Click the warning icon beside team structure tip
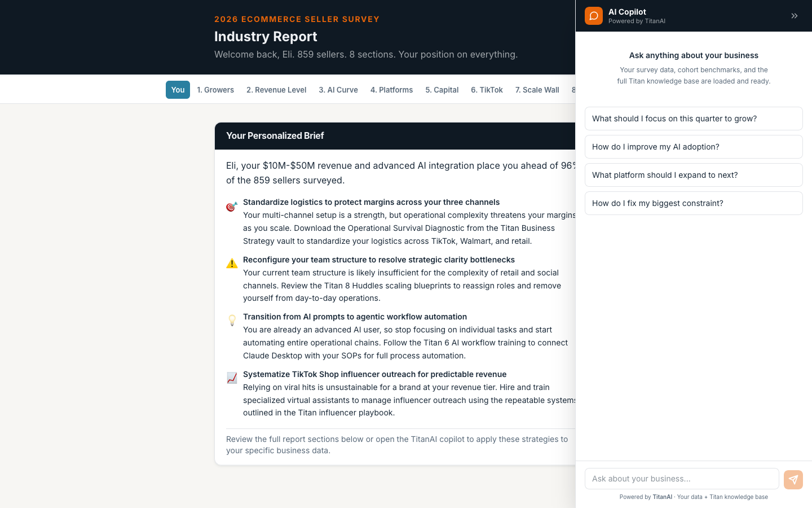The image size is (812, 508). pos(232,263)
